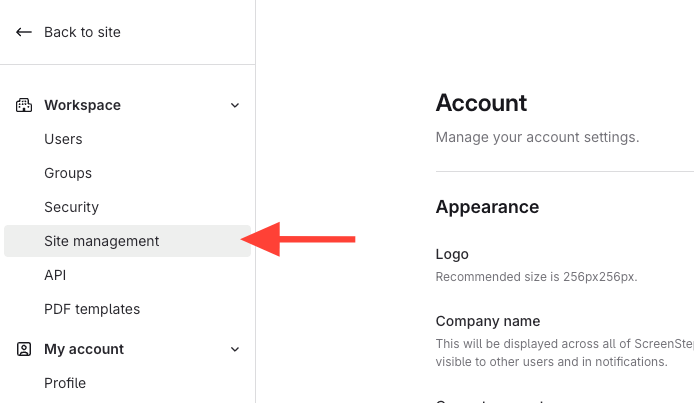Click the My account section label

pos(84,349)
